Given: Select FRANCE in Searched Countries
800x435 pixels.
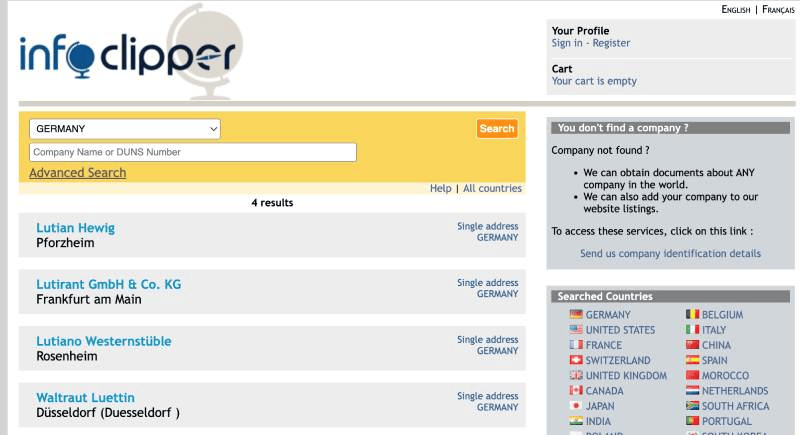Looking at the screenshot, I should point(604,345).
